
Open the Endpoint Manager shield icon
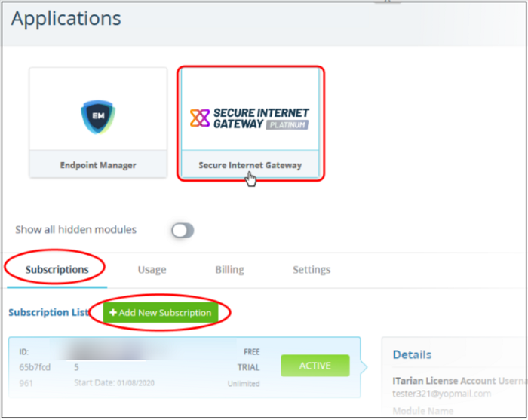pyautogui.click(x=98, y=117)
